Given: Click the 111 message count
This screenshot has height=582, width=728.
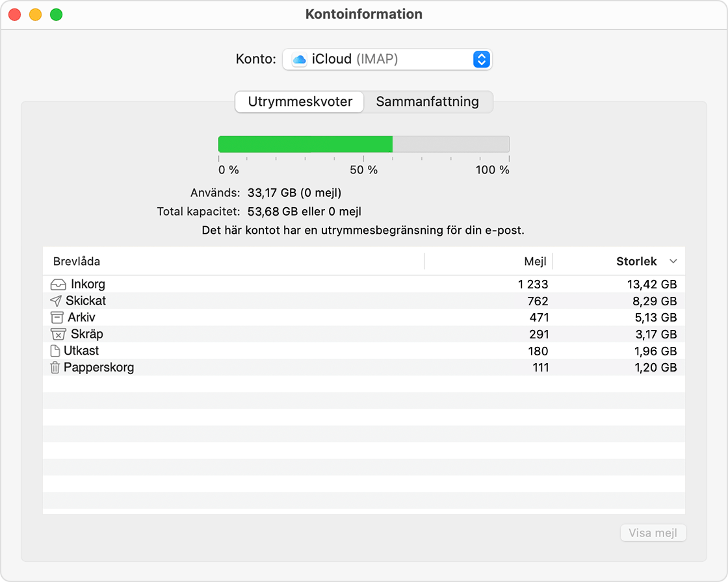Looking at the screenshot, I should [540, 368].
